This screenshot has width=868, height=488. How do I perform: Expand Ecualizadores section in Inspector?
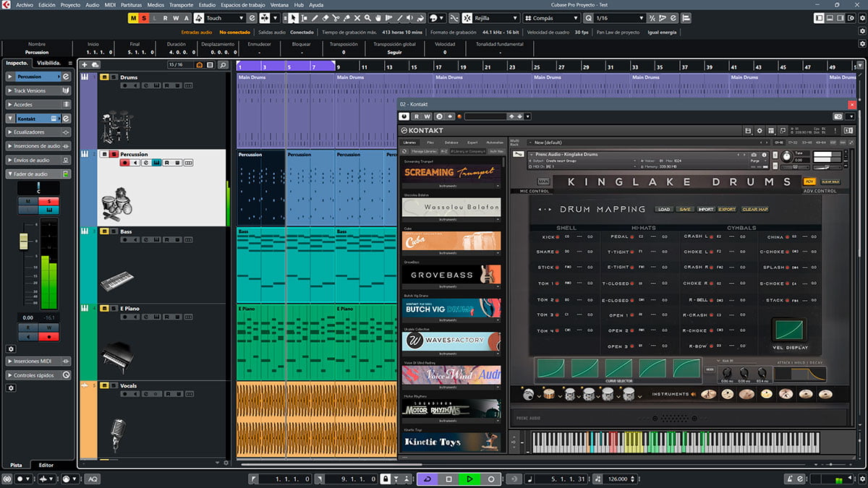38,132
